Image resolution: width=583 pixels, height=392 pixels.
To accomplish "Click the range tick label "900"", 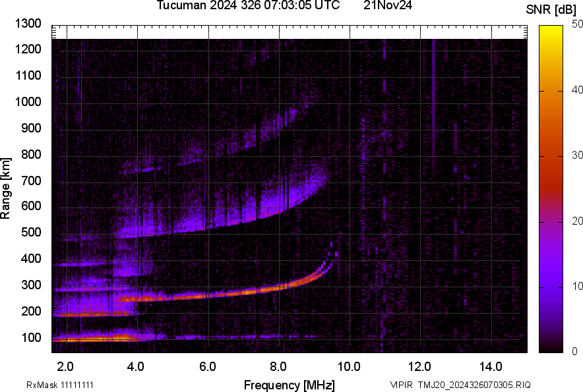I will [x=31, y=128].
